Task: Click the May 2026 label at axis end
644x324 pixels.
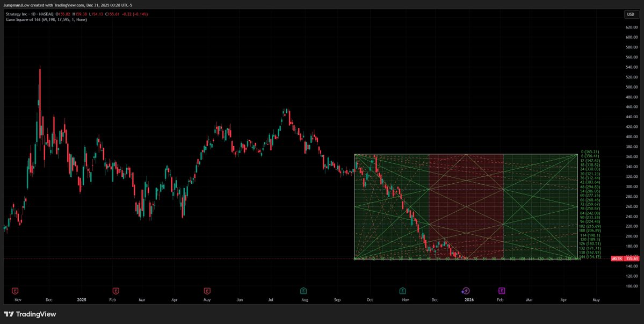Action: (596, 300)
